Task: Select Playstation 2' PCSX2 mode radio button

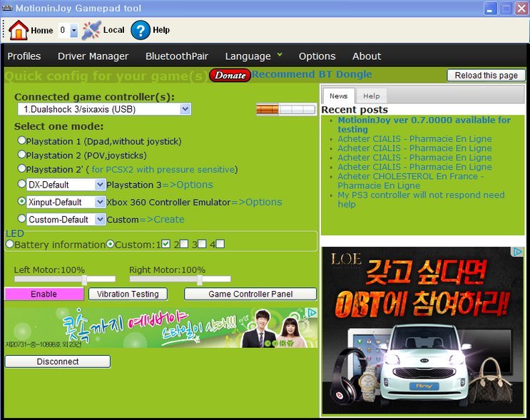Action: (21, 168)
